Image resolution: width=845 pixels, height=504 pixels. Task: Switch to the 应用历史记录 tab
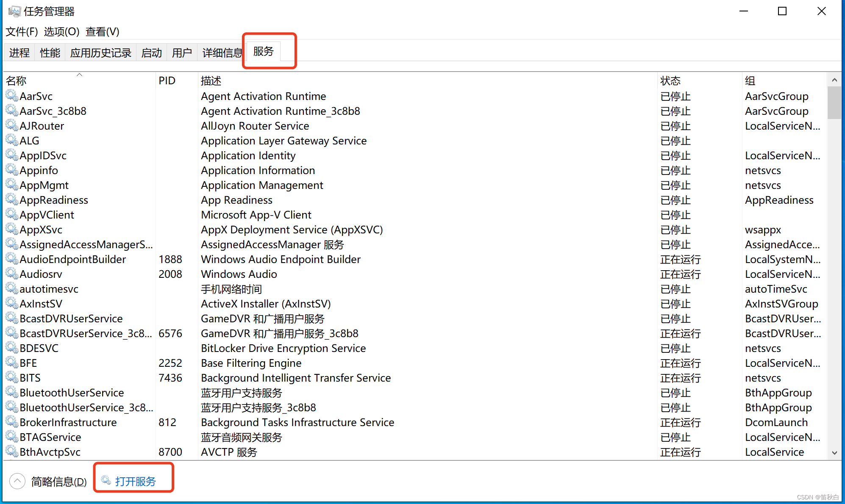101,53
